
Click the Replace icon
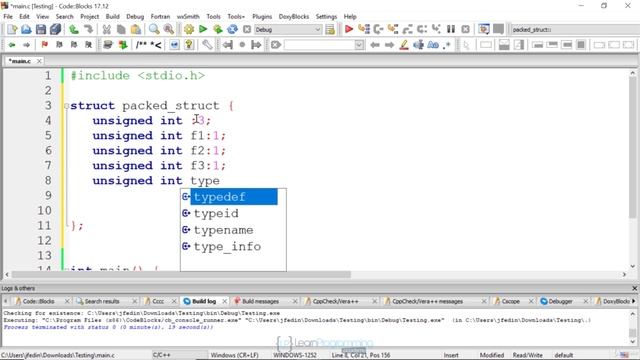(x=169, y=29)
